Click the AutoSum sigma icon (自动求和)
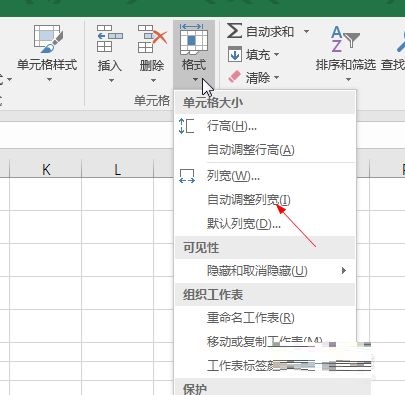This screenshot has width=405, height=395. tap(234, 31)
